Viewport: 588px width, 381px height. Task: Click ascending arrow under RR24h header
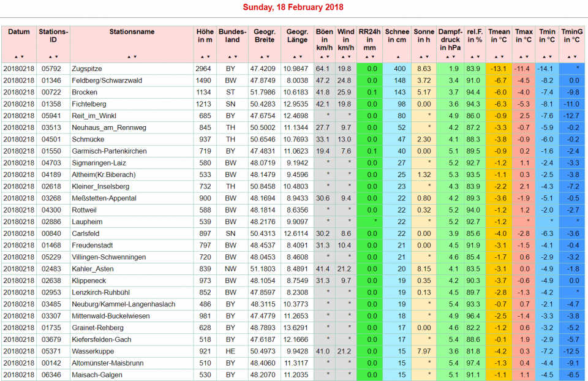367,56
